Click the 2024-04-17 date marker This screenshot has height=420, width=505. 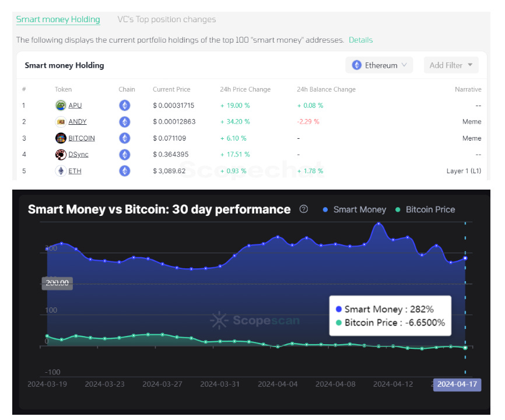coord(457,384)
